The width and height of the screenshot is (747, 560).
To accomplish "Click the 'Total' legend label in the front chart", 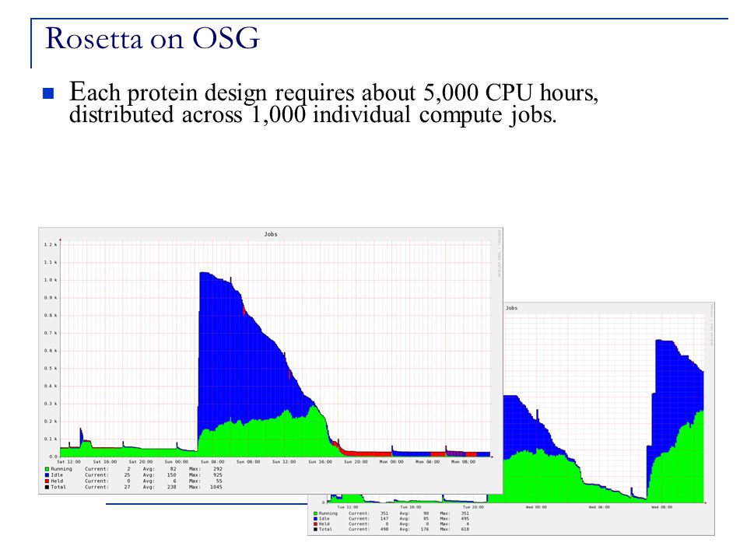I will 58,487.
